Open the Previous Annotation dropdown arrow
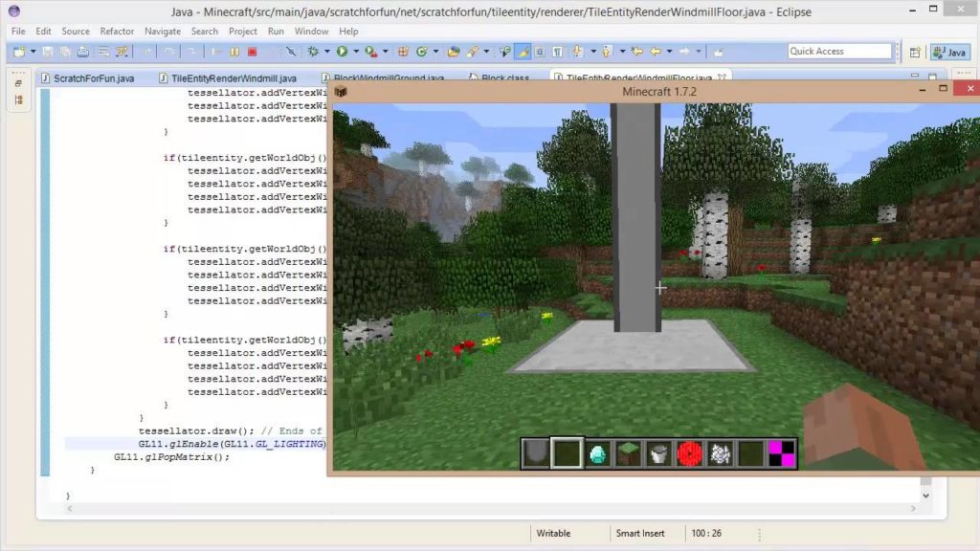 622,52
